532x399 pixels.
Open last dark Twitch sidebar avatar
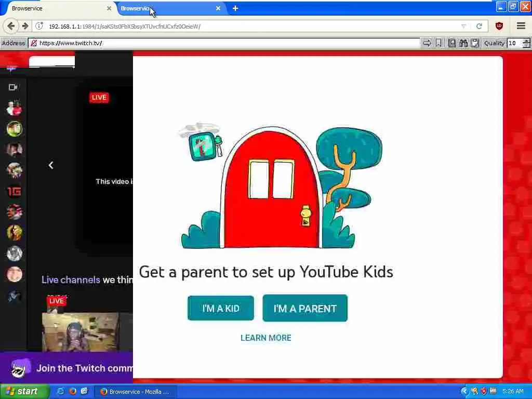click(14, 296)
